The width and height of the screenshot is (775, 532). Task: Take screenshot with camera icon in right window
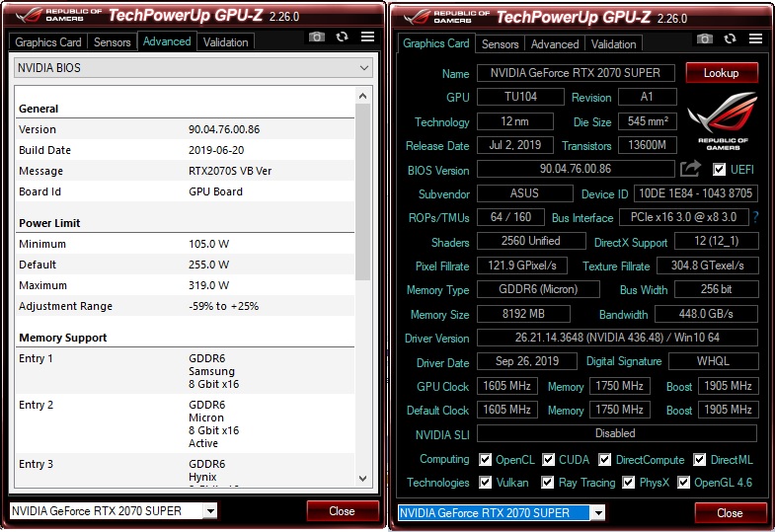[x=705, y=38]
